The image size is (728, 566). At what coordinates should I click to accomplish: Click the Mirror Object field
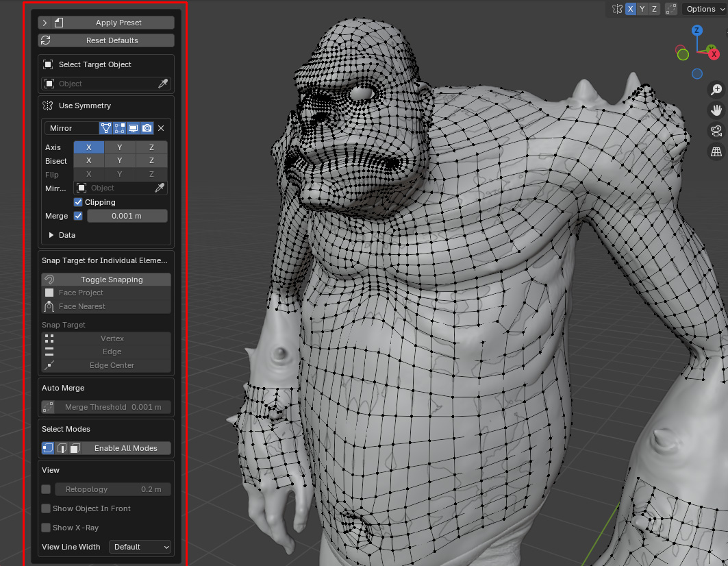121,188
